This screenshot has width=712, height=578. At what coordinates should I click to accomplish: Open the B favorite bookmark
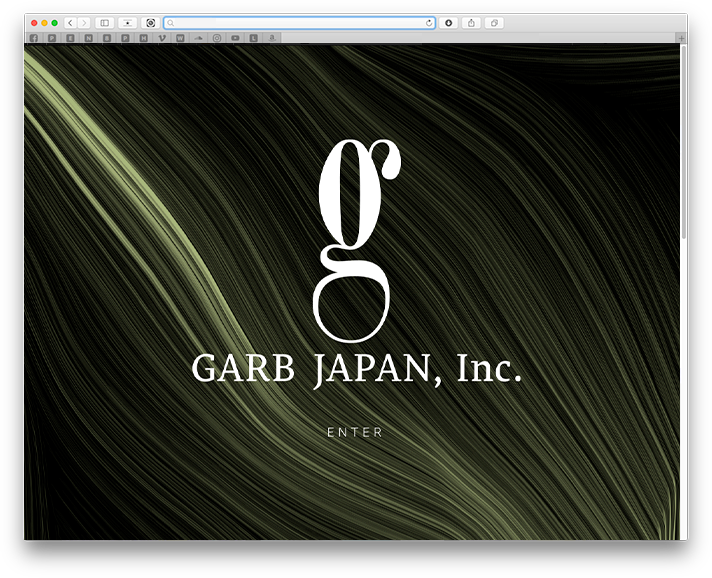tap(107, 38)
